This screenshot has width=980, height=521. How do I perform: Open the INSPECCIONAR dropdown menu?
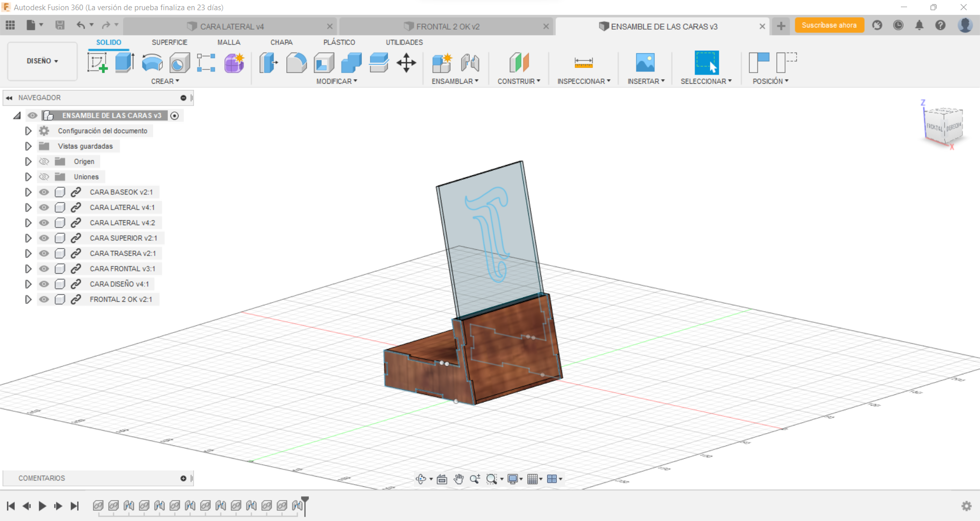point(583,81)
